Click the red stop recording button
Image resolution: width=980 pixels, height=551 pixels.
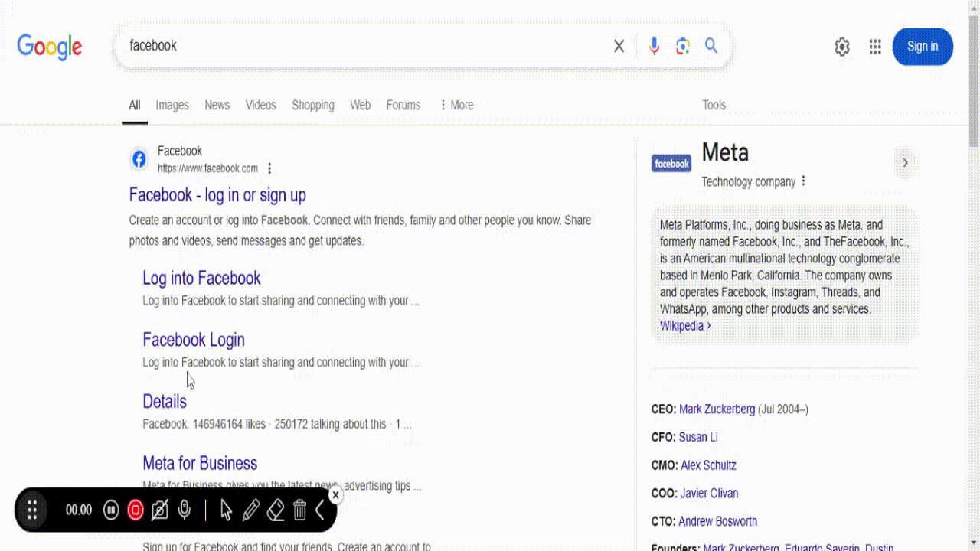[136, 510]
